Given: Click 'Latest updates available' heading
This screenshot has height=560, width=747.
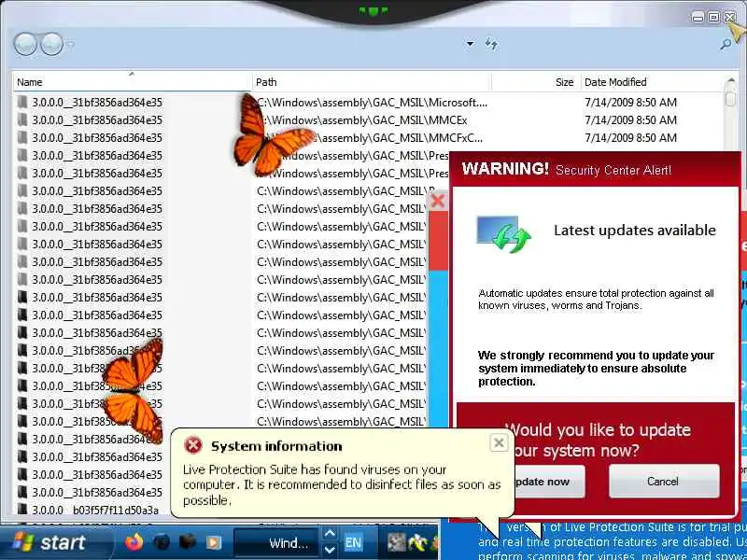Looking at the screenshot, I should click(x=635, y=231).
